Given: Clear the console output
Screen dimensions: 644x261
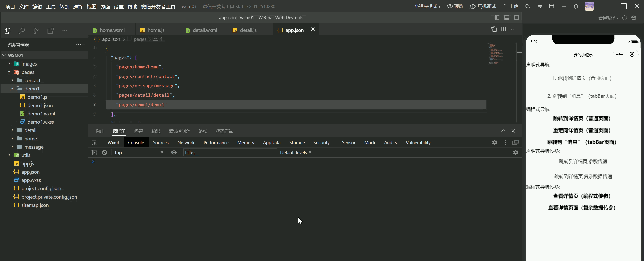Looking at the screenshot, I should [x=105, y=153].
